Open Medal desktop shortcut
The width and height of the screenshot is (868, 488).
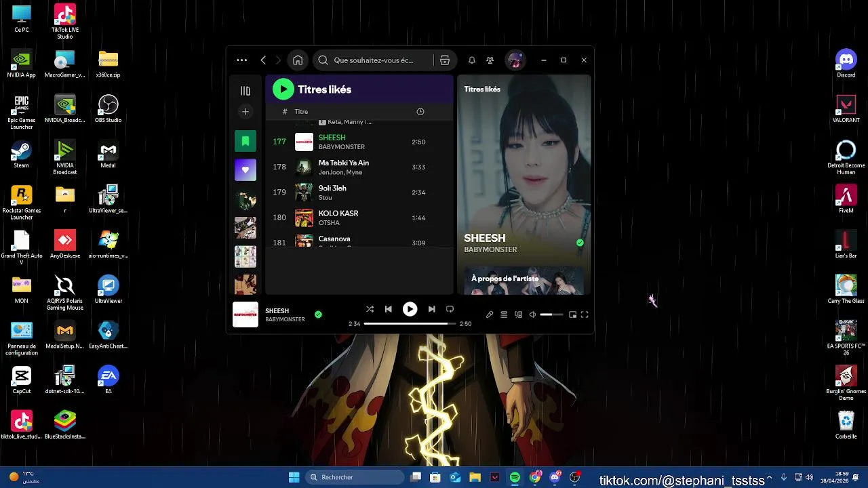pos(108,155)
